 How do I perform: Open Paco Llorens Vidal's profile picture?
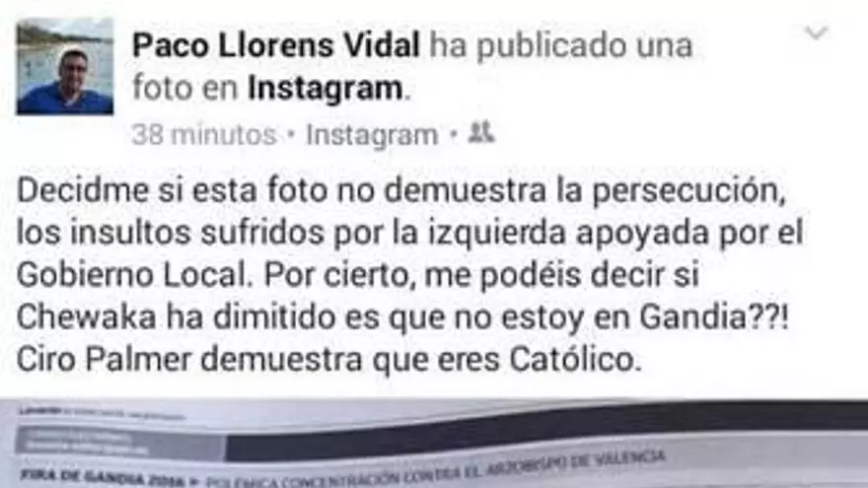click(65, 66)
